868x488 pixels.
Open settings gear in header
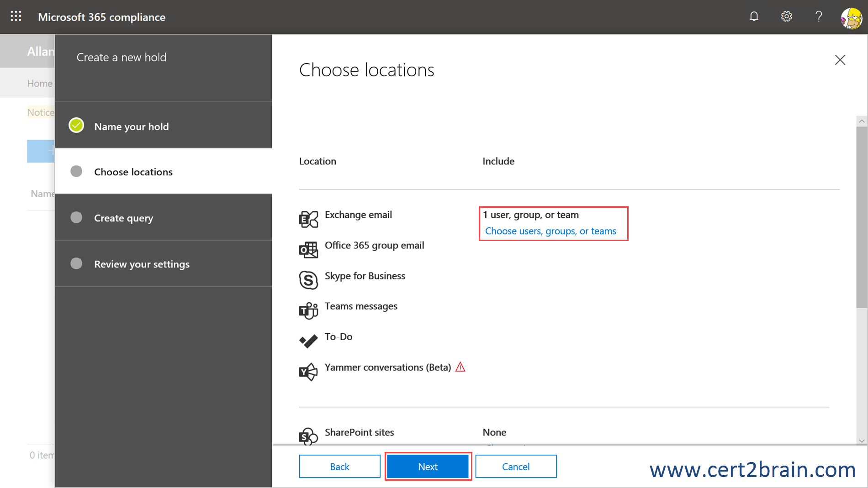786,16
